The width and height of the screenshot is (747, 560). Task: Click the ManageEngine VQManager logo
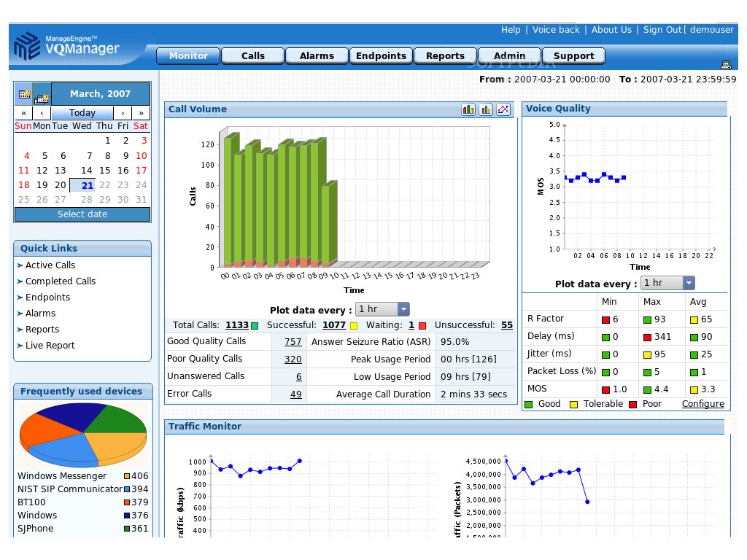[66, 46]
